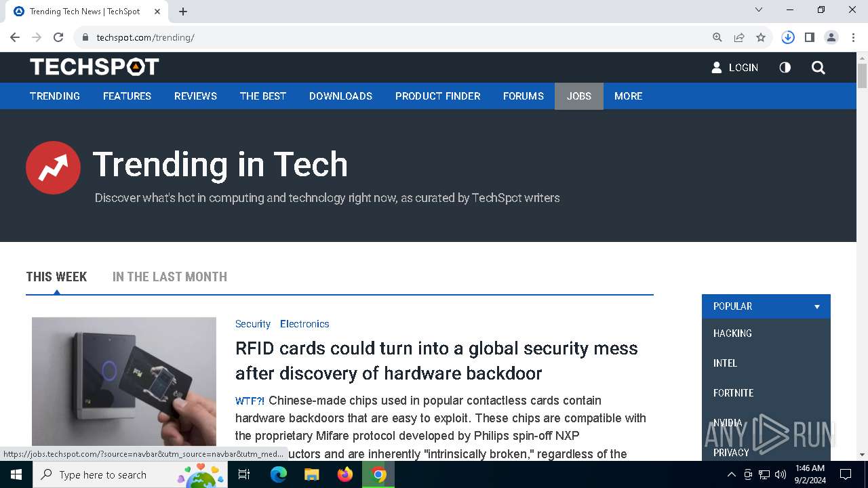
Task: Close the Trending Tech News tab
Action: (x=157, y=12)
